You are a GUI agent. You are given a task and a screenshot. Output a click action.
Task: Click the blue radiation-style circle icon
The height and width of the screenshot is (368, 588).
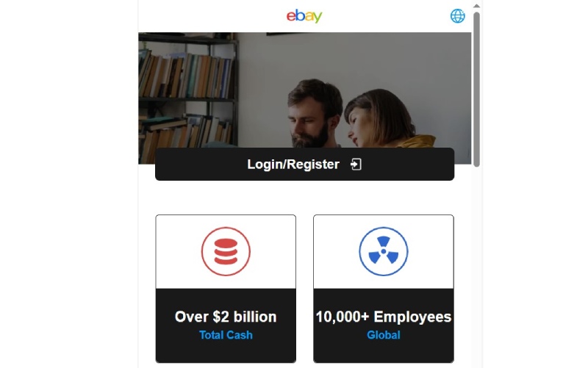tap(383, 251)
